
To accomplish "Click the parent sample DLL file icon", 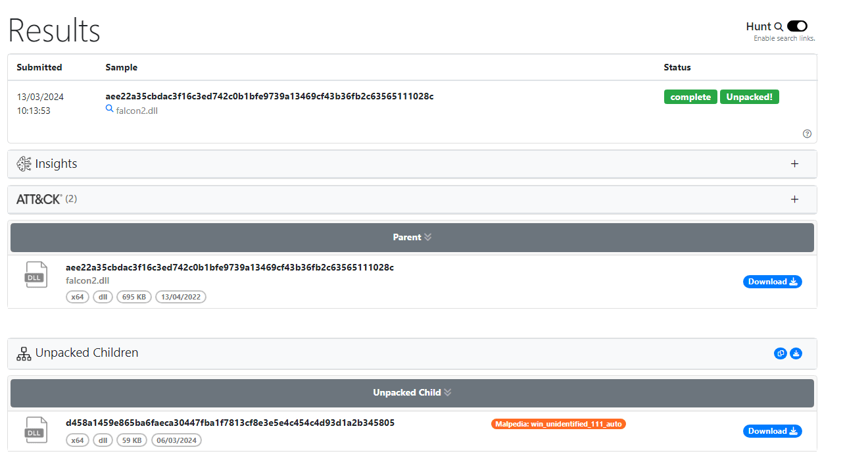I will (x=36, y=275).
